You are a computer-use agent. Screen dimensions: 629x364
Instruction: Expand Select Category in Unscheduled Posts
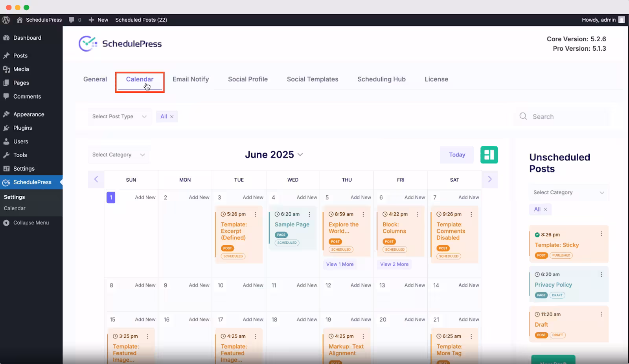click(569, 193)
